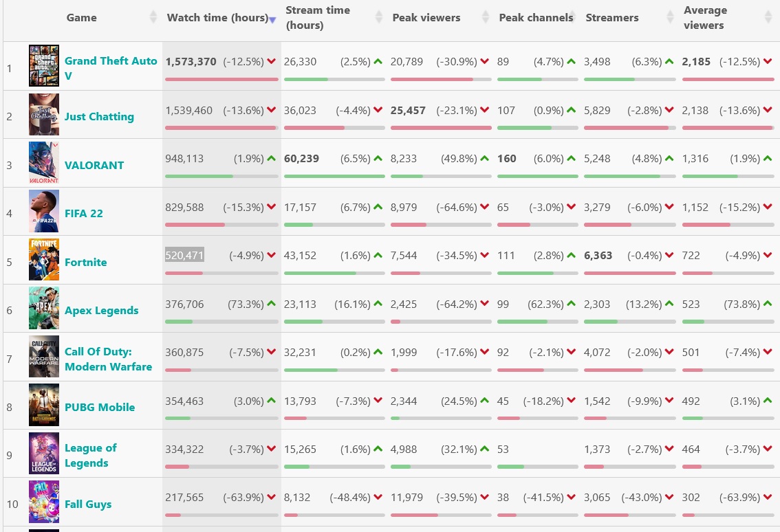Image resolution: width=780 pixels, height=532 pixels.
Task: Sort by Average viewers using its arrows
Action: 768,17
